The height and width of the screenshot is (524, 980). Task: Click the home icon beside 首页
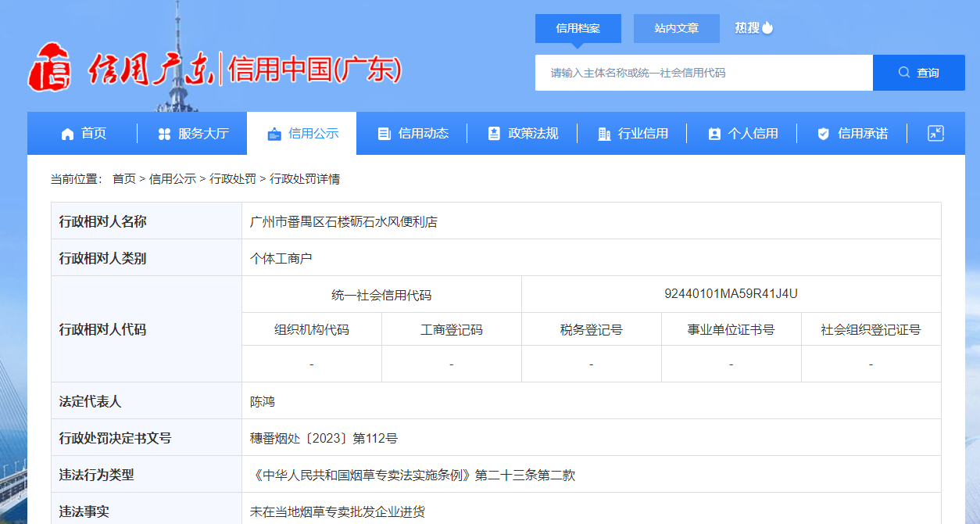click(x=67, y=134)
